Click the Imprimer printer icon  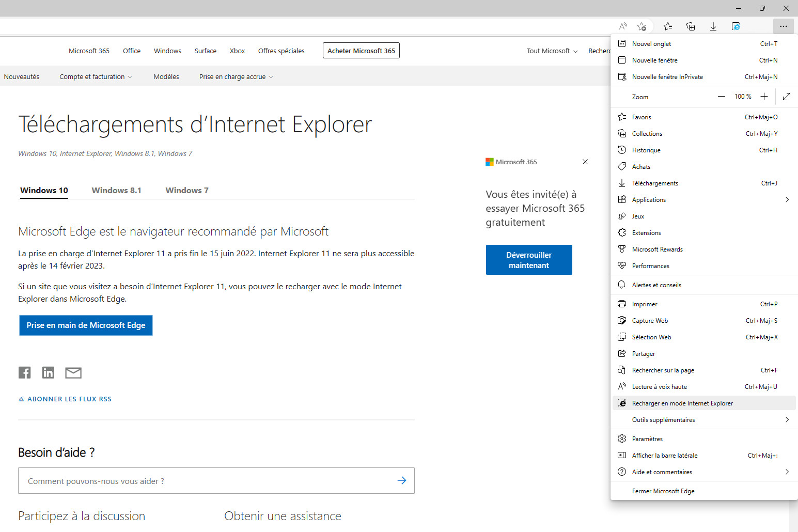click(622, 304)
